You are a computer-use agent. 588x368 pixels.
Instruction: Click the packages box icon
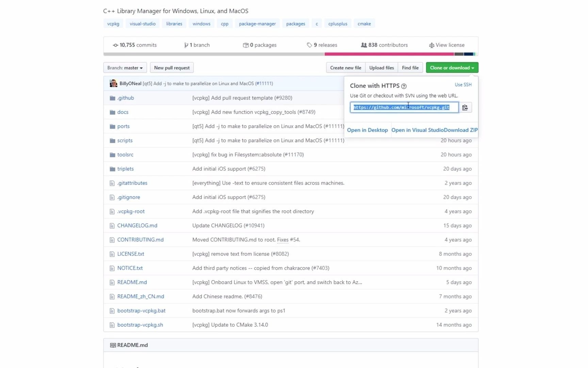point(246,45)
